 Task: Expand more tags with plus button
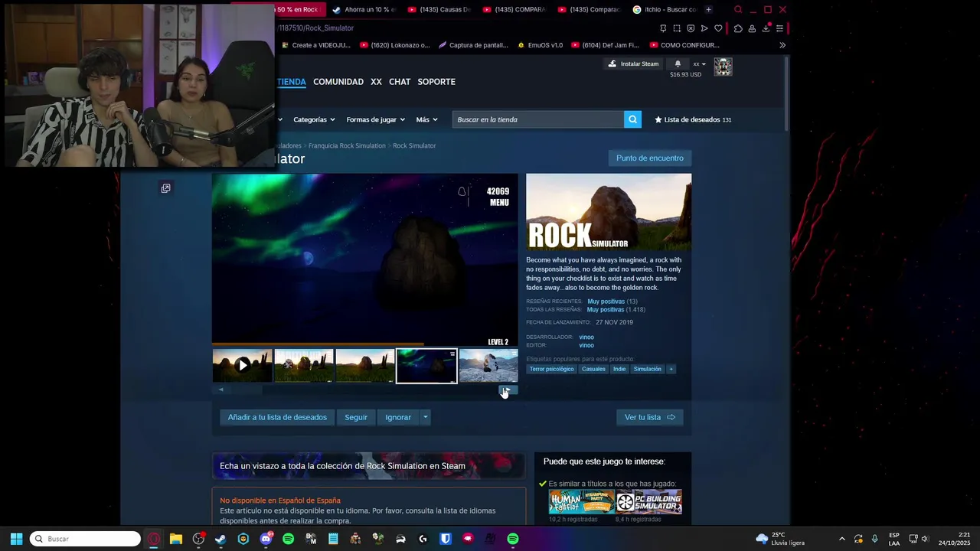[x=671, y=369]
